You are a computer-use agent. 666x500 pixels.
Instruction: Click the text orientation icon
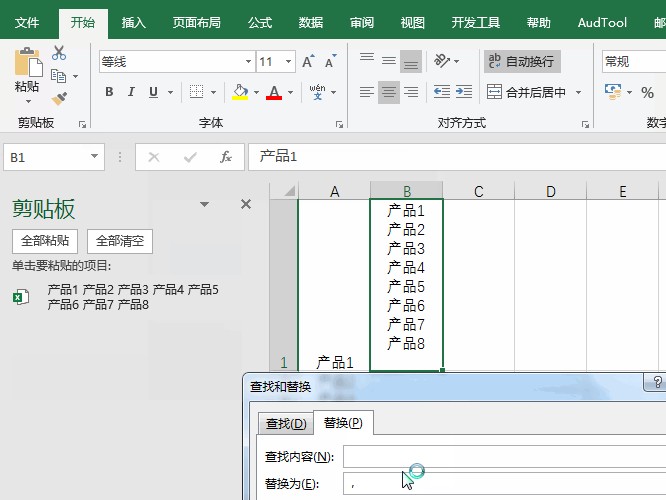[441, 62]
